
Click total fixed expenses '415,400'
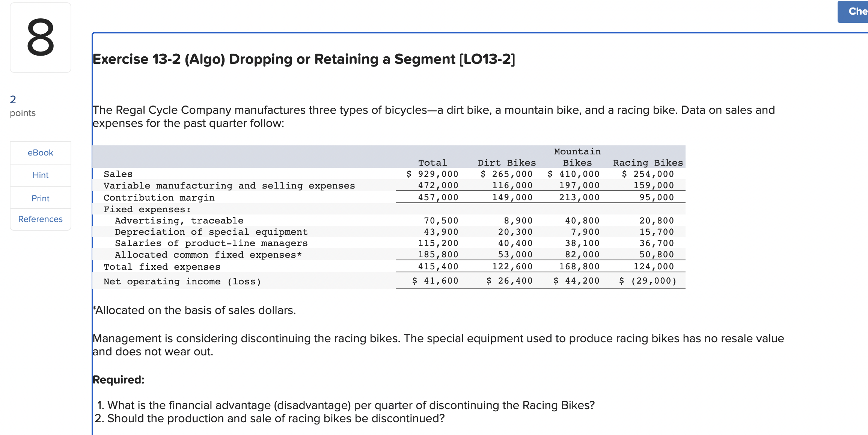(x=438, y=266)
